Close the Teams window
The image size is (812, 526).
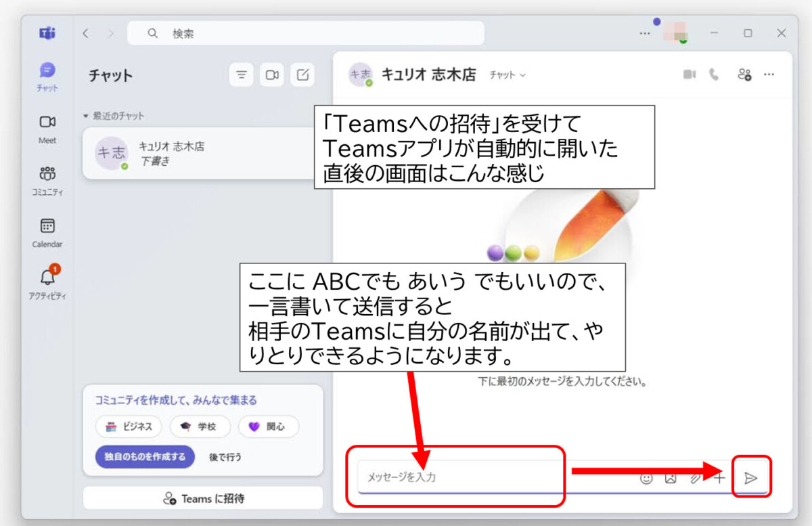782,33
